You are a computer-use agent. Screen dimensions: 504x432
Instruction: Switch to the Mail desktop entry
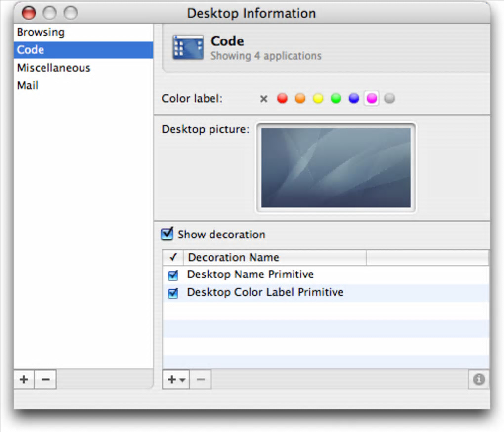28,85
